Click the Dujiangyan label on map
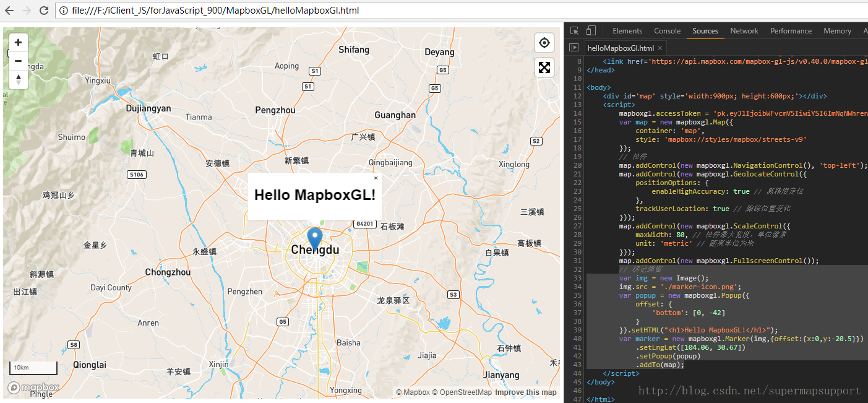 [148, 108]
